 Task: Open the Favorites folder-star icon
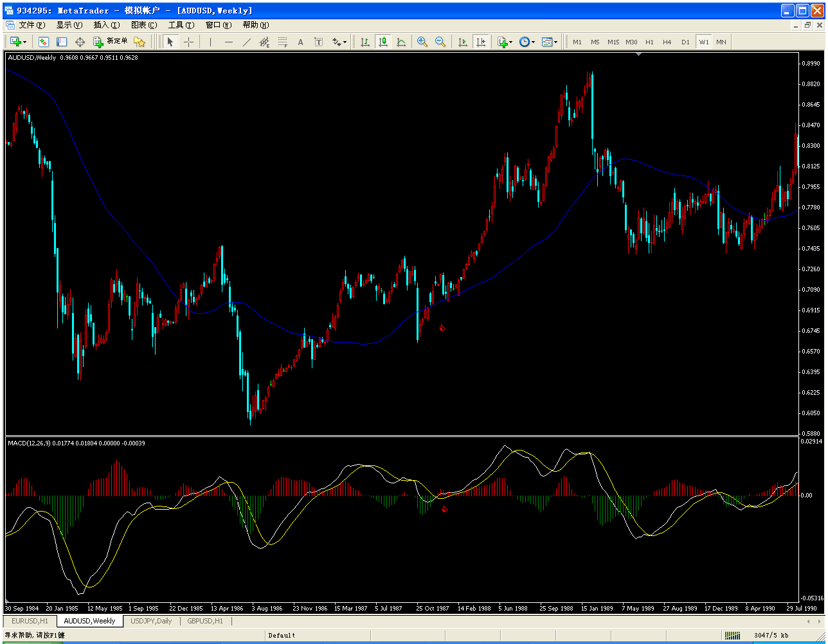click(x=139, y=42)
